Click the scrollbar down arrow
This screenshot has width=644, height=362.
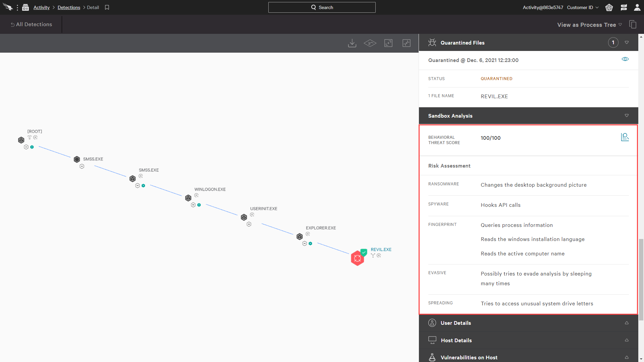tap(641, 359)
